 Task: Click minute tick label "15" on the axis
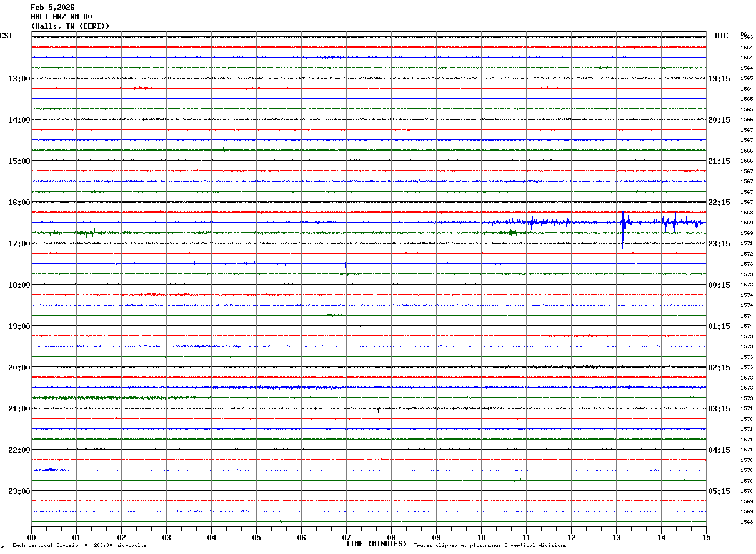click(706, 537)
